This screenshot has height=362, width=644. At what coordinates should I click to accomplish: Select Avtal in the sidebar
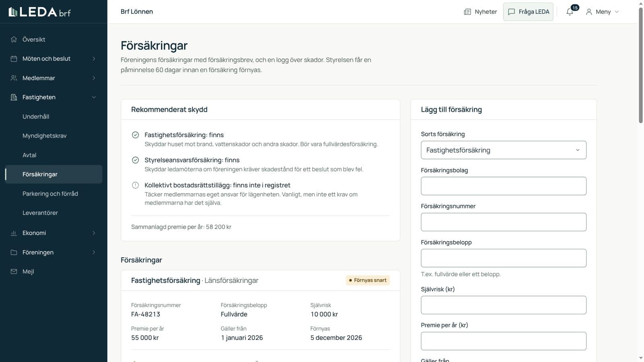click(29, 155)
